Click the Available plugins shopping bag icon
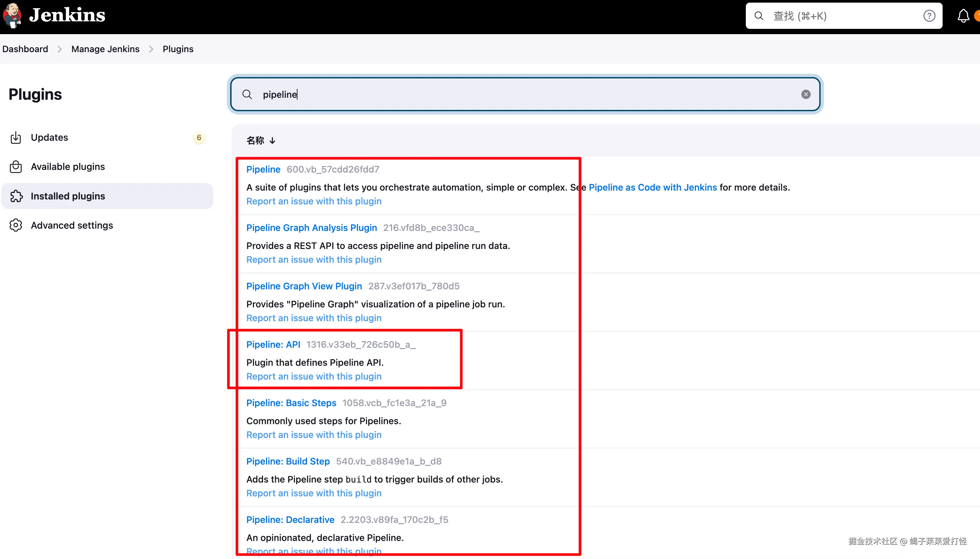 [x=16, y=167]
